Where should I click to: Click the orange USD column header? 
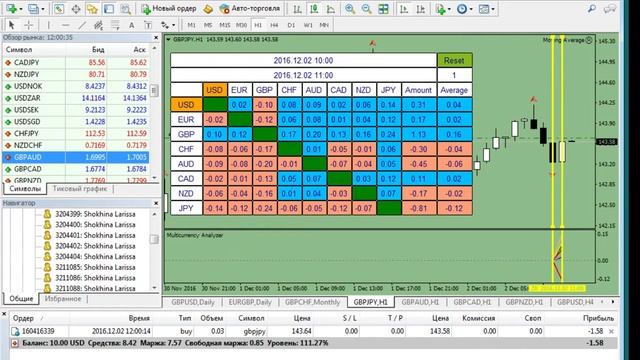pos(214,90)
